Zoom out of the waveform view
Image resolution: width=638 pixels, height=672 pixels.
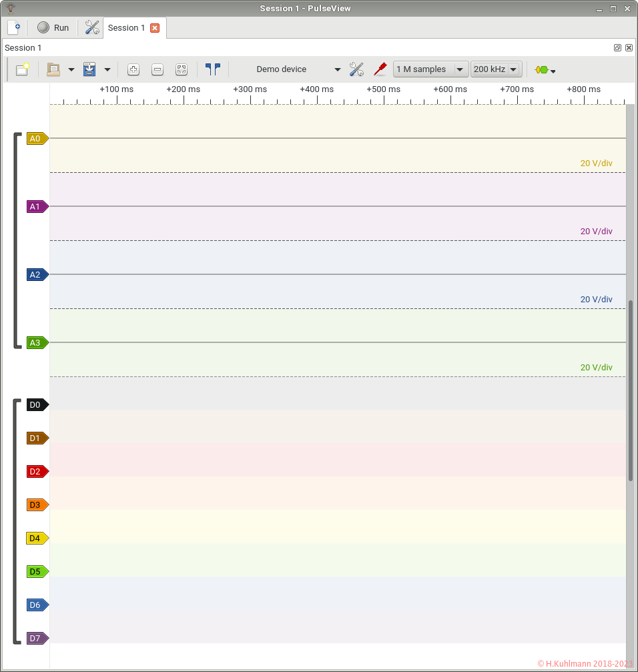point(157,69)
